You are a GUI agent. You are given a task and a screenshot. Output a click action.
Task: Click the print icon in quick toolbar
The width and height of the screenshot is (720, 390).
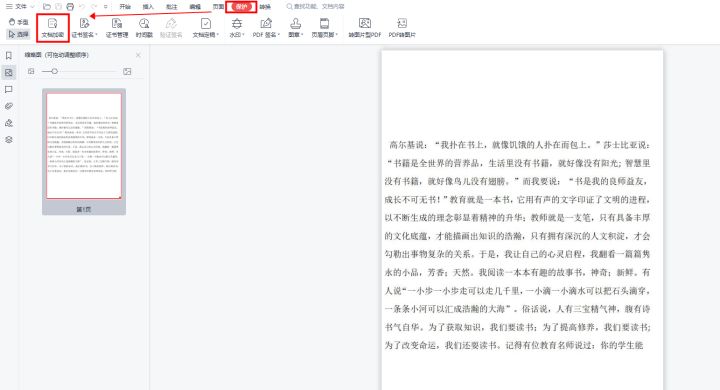[x=70, y=6]
